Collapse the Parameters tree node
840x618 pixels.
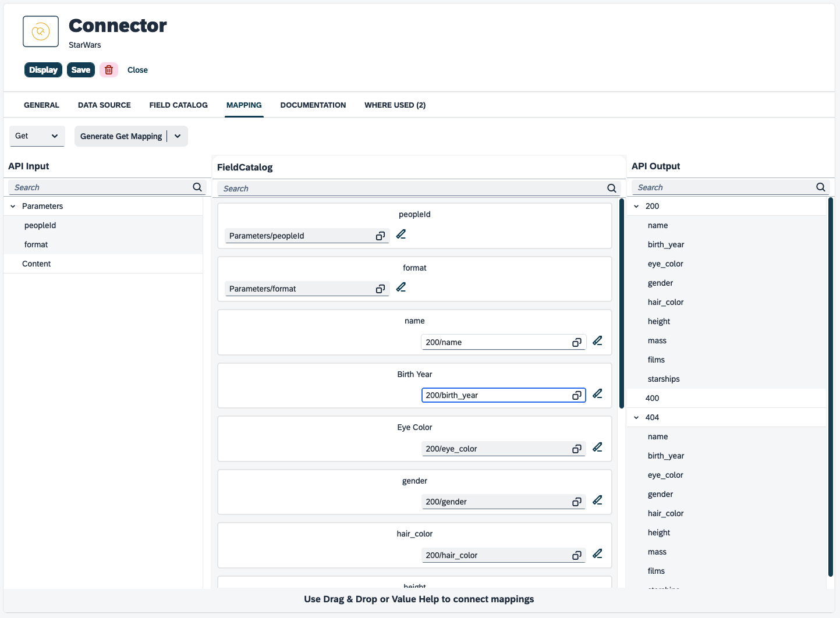tap(13, 207)
